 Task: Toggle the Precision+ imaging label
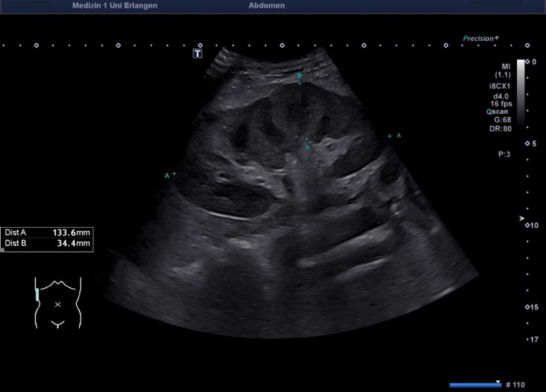[481, 39]
